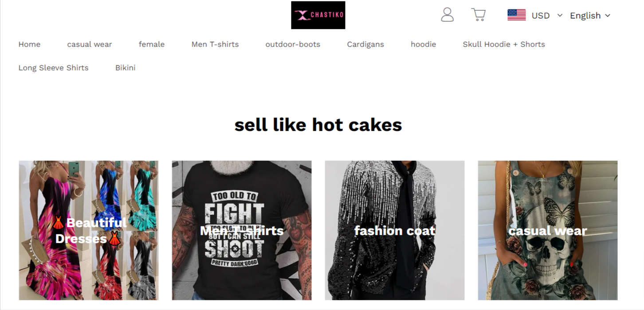Open the casual wear menu item
This screenshot has height=310, width=644.
point(90,44)
